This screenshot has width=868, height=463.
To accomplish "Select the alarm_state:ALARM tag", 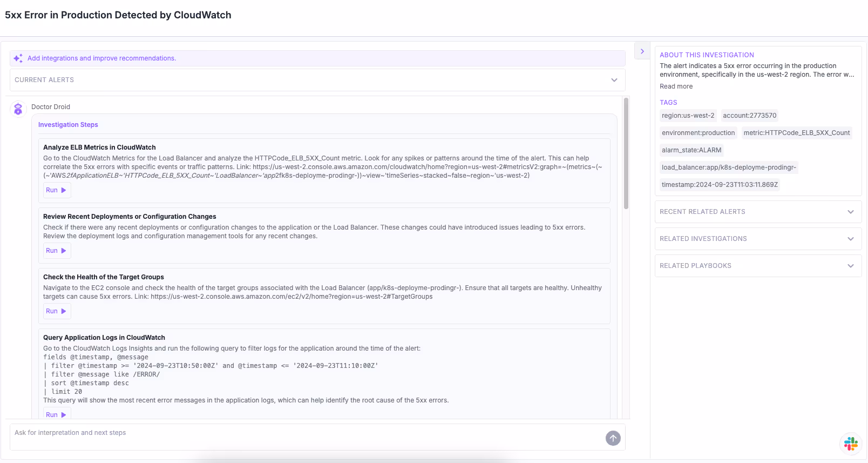I will [691, 150].
